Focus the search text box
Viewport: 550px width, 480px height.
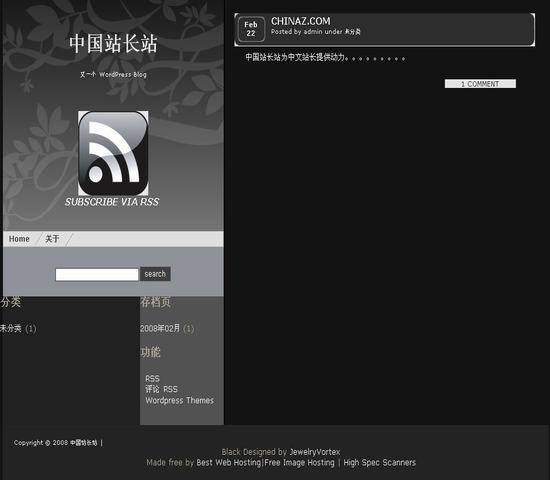click(97, 274)
